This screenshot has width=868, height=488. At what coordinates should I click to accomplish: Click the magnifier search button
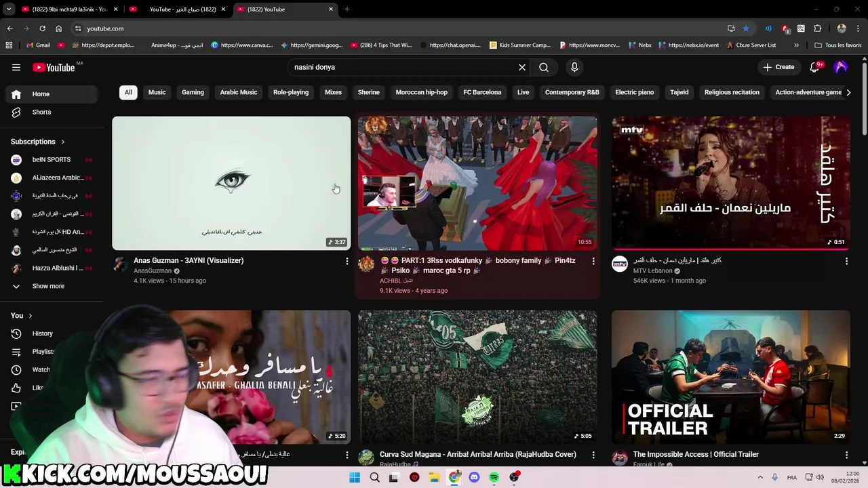[544, 67]
